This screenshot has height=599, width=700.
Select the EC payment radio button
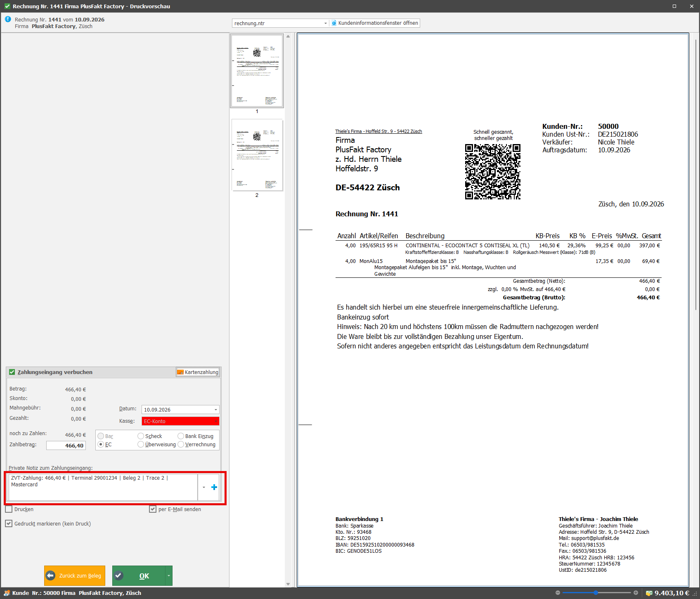pos(101,444)
